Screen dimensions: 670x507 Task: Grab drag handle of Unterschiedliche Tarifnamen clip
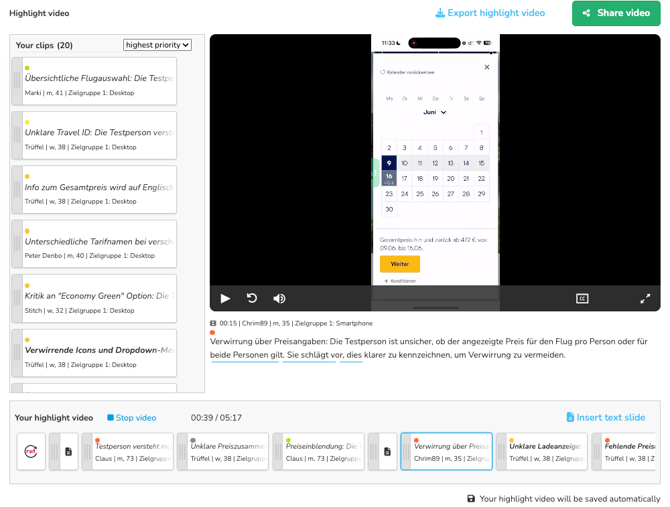click(17, 244)
